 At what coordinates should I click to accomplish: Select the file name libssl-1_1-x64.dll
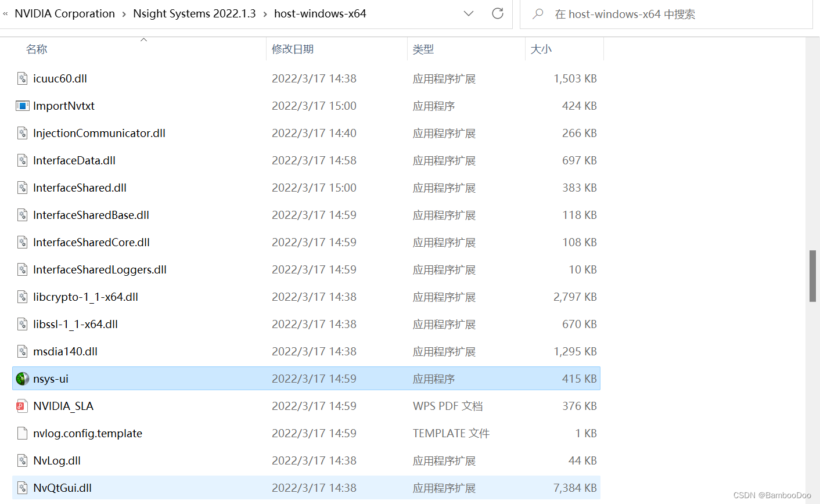click(75, 324)
